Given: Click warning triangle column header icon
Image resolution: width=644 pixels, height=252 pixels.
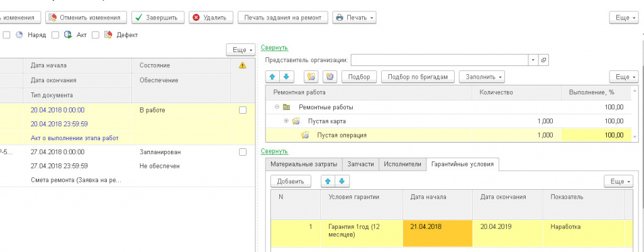Looking at the screenshot, I should coord(242,65).
